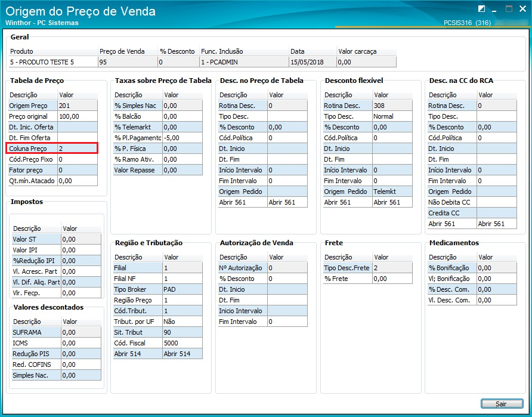Click the Dt. Inic. Oferta row label
The height and width of the screenshot is (417, 532).
point(33,127)
